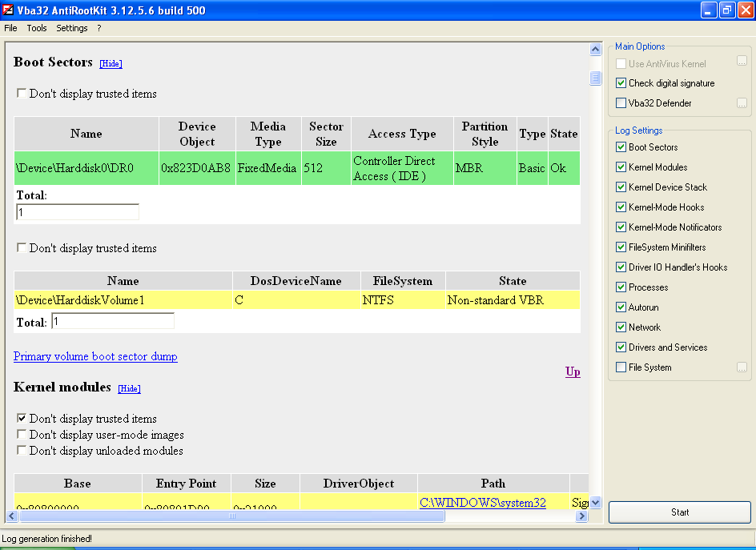Select the Controller Direct Access ( IDE ) cell
The width and height of the screenshot is (756, 550).
(x=402, y=168)
